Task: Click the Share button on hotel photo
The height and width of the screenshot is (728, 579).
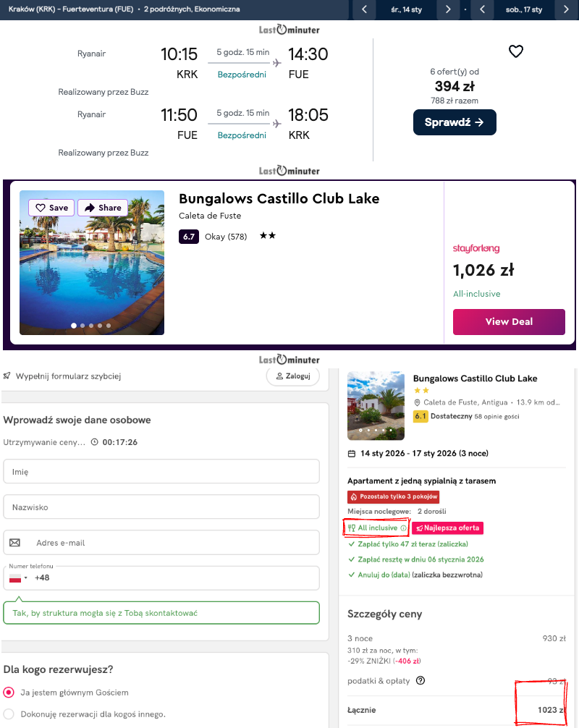Action: click(103, 208)
